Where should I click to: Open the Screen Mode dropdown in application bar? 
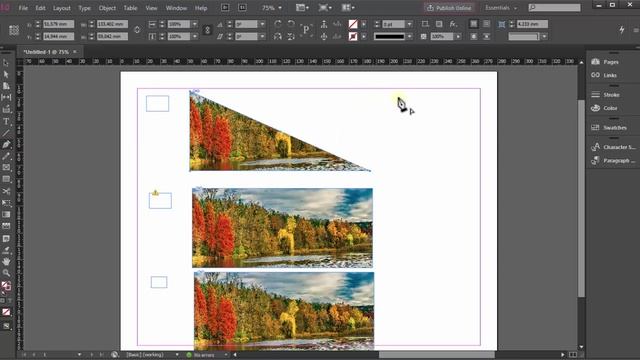pyautogui.click(x=325, y=8)
